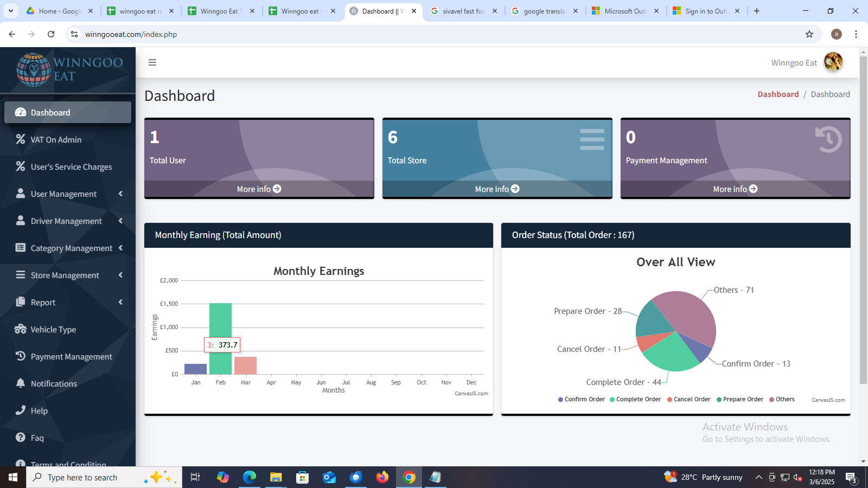
Task: Bookmark this page with star icon
Action: [809, 34]
